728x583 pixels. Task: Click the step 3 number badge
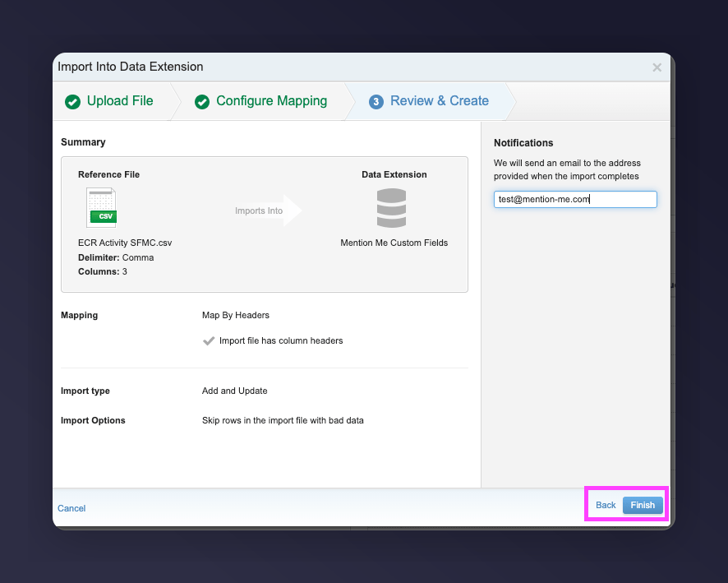376,102
